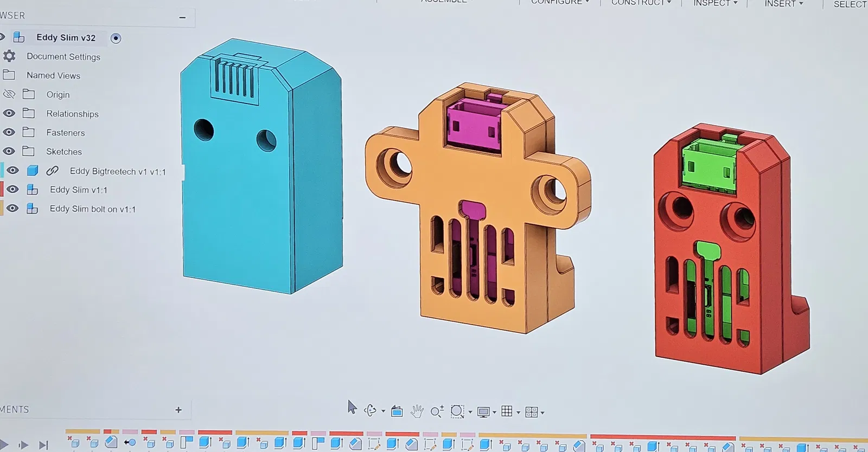
Task: Click the Relationships folder icon
Action: tap(29, 113)
